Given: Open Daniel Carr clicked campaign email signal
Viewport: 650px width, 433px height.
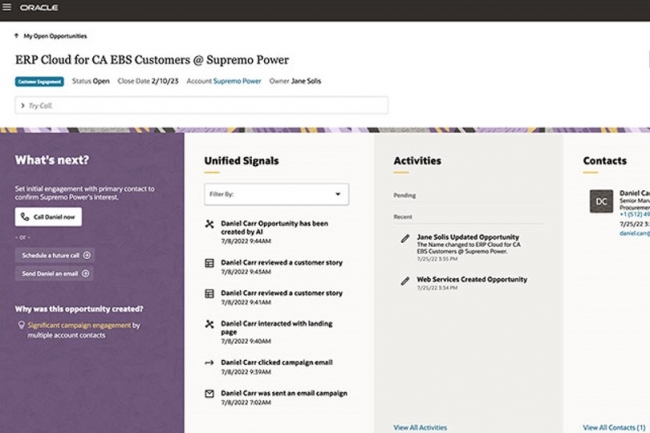Looking at the screenshot, I should 276,363.
